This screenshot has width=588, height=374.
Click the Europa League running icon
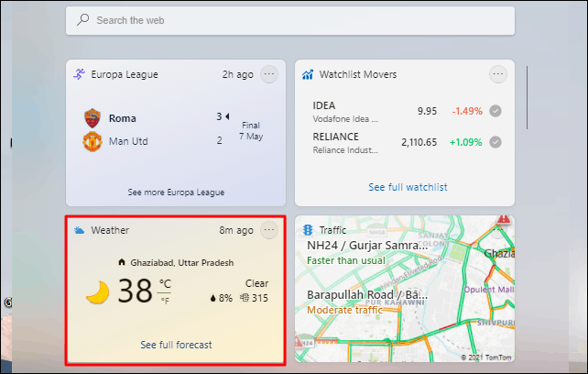79,74
